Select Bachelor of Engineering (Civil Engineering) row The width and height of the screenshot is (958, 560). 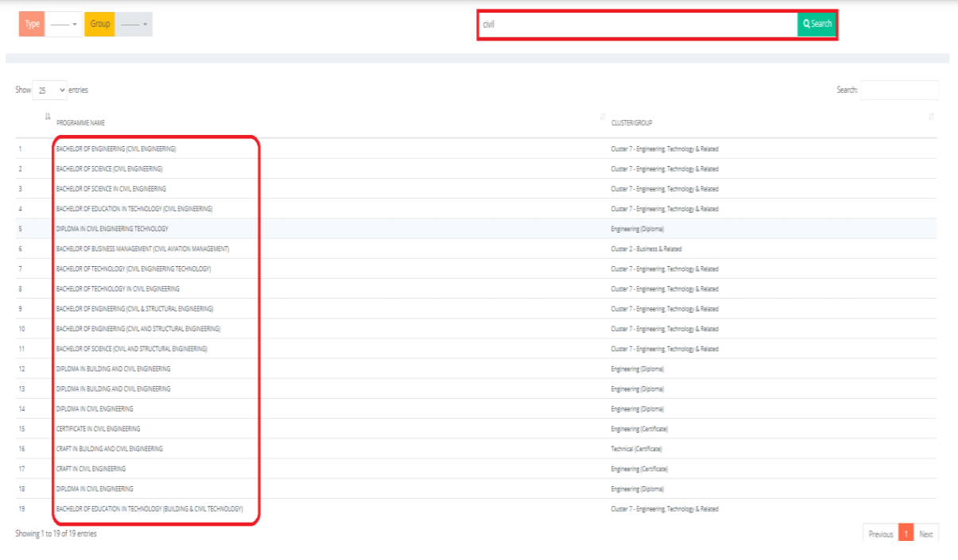(116, 149)
